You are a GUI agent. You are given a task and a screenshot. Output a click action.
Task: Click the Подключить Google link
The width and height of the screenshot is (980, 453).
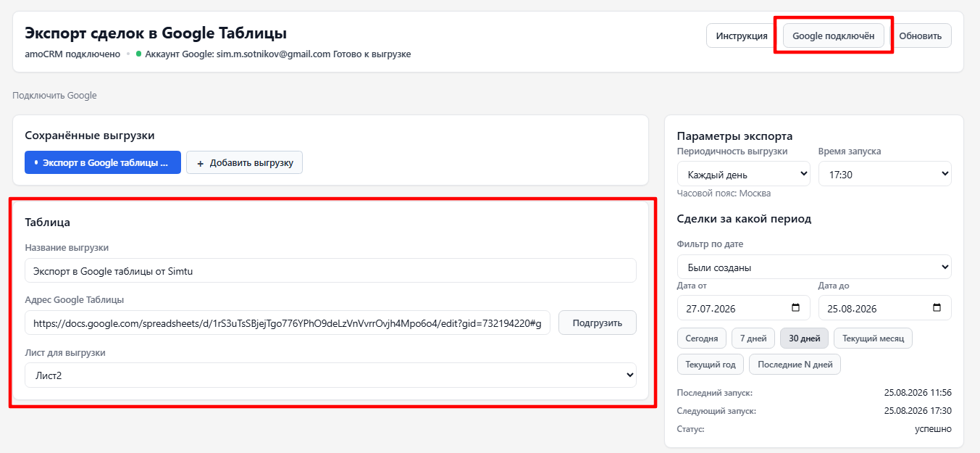pyautogui.click(x=54, y=96)
